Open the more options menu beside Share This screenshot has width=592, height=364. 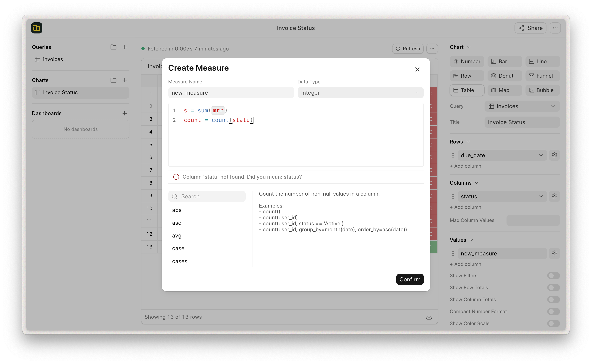pyautogui.click(x=555, y=28)
